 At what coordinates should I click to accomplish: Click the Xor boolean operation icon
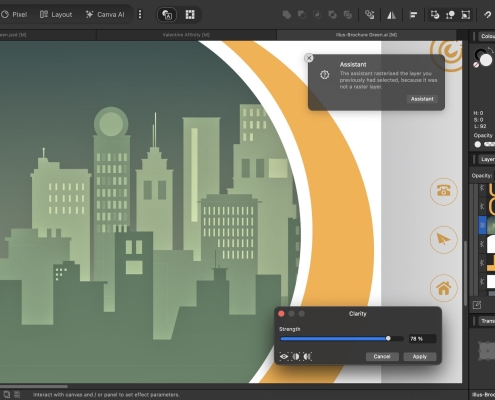pos(332,15)
